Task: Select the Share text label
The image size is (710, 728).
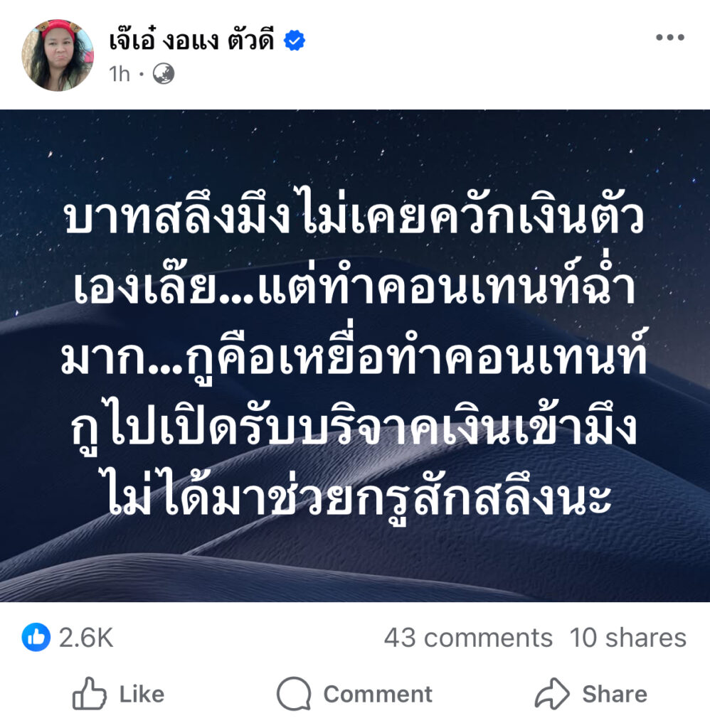Action: [615, 694]
